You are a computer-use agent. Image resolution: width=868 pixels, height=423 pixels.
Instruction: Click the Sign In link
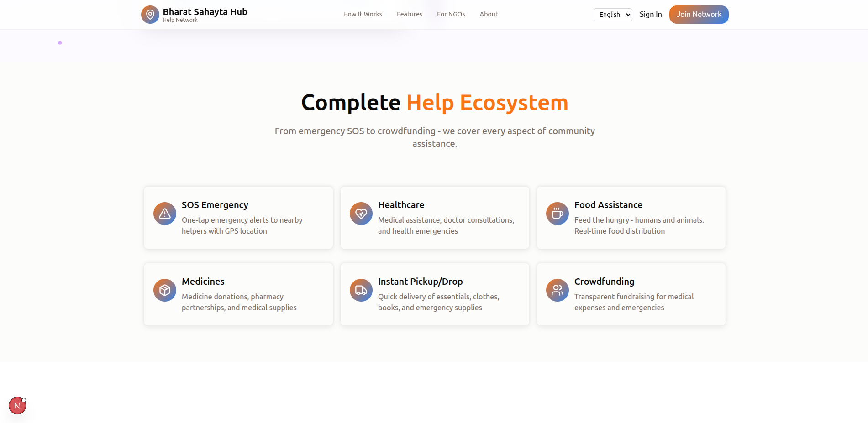click(651, 14)
